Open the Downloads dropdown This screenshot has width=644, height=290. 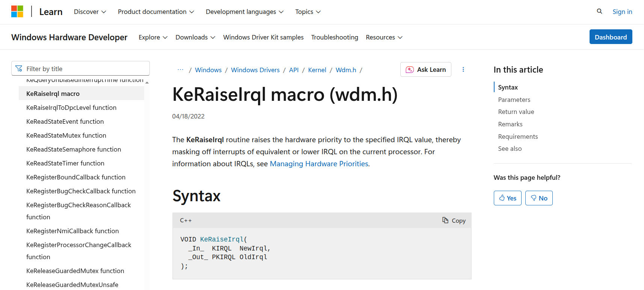[x=195, y=37]
